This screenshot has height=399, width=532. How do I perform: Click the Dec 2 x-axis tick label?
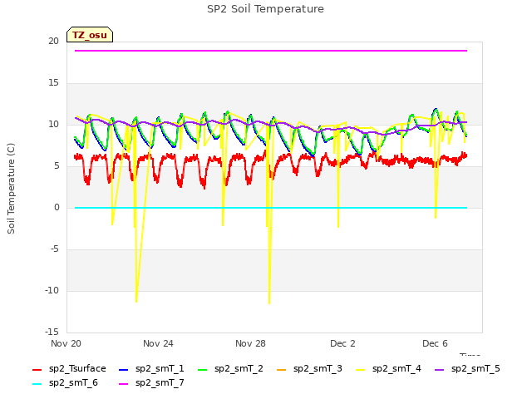[342, 343]
